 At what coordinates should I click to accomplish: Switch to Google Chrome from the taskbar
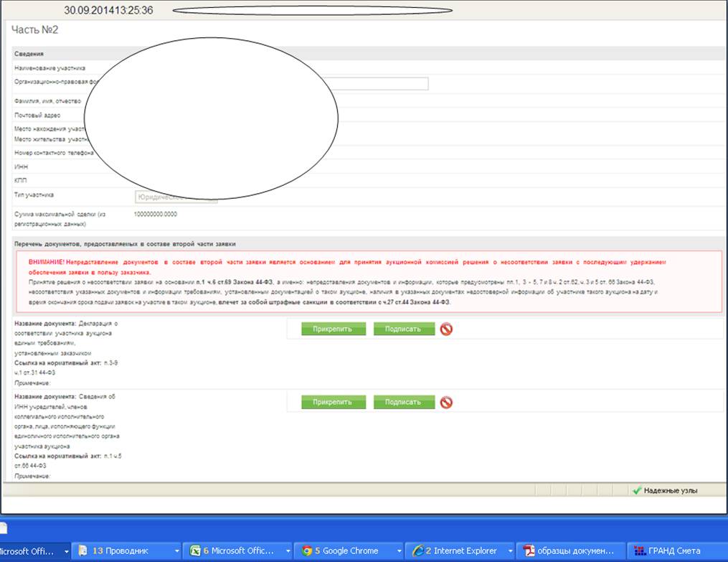pos(343,551)
